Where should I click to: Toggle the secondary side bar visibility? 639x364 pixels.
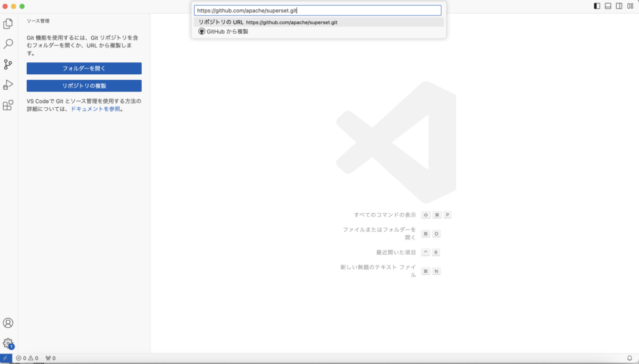click(618, 6)
